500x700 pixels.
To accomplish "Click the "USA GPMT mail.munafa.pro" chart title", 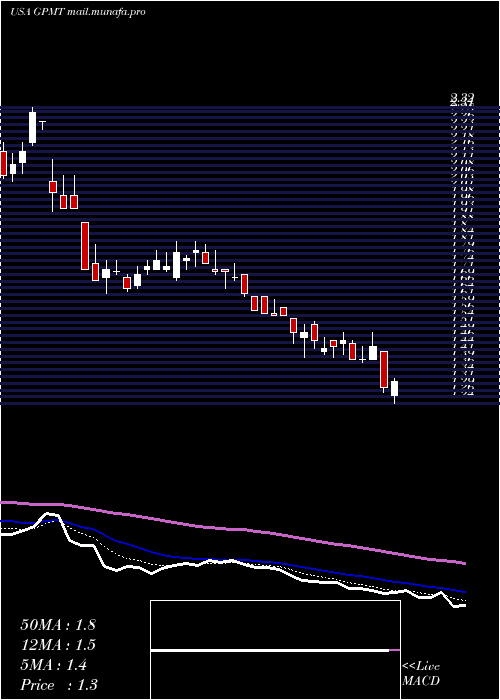I will (78, 12).
